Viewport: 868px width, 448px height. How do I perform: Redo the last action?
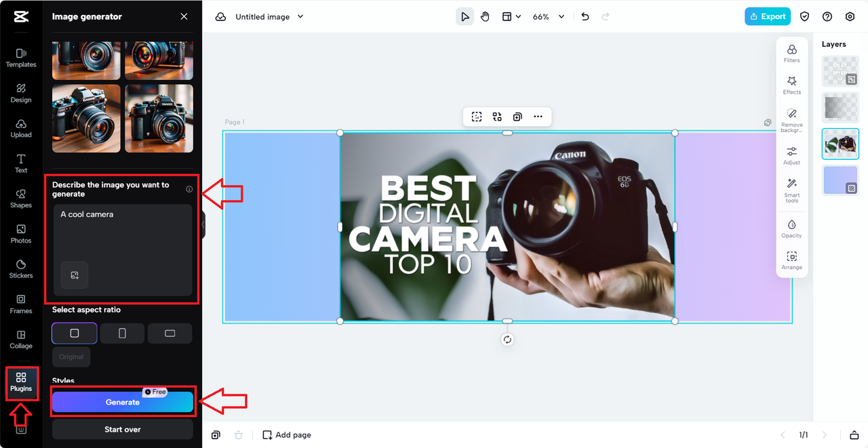click(606, 17)
